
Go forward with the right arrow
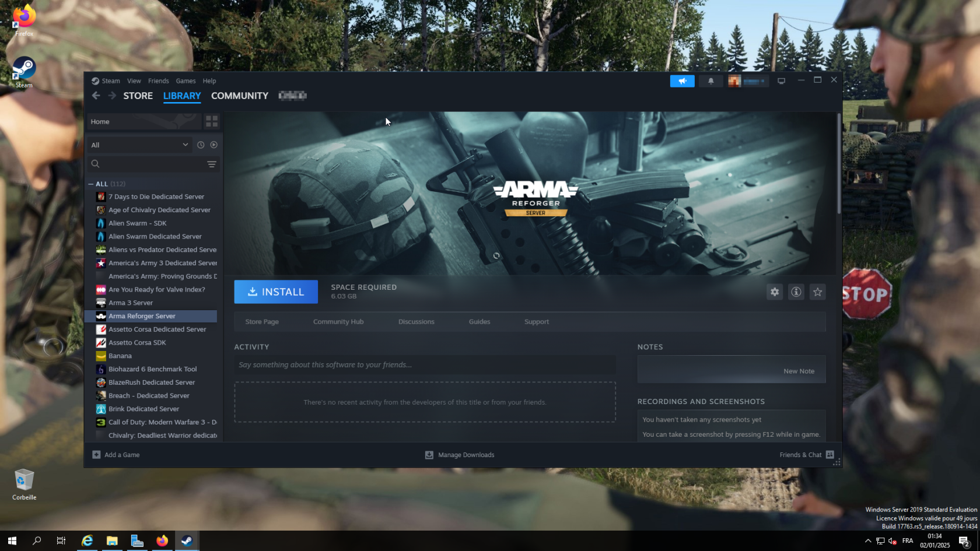point(111,96)
